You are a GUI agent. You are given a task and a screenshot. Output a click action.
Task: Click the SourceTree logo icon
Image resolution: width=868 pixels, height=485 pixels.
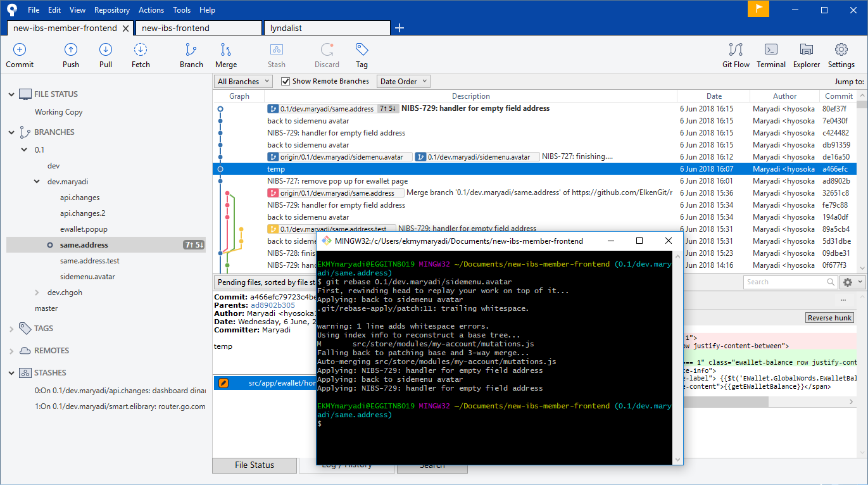point(11,9)
